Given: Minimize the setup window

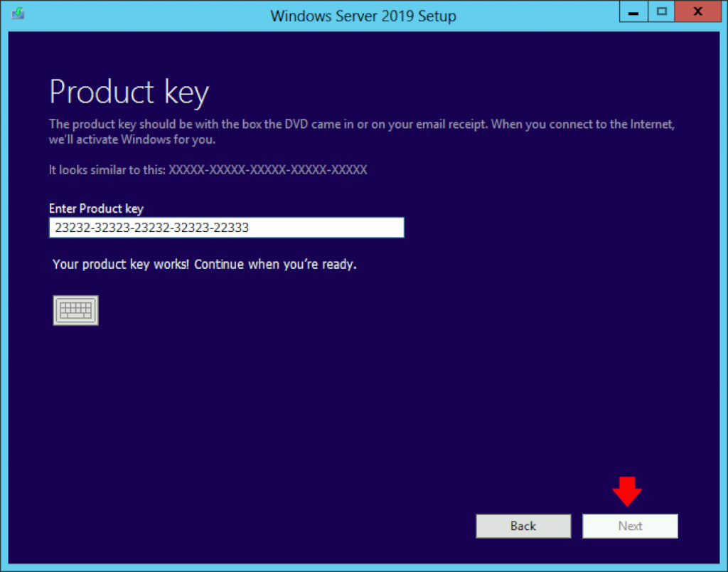Looking at the screenshot, I should [633, 11].
